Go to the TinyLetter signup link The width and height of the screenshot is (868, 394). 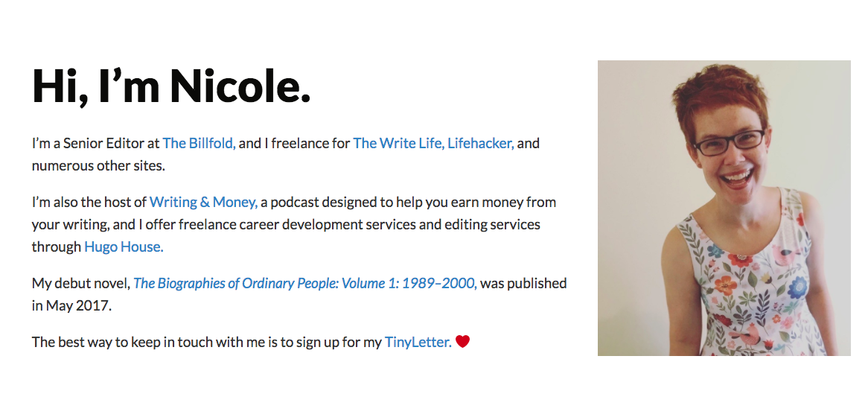pyautogui.click(x=418, y=342)
